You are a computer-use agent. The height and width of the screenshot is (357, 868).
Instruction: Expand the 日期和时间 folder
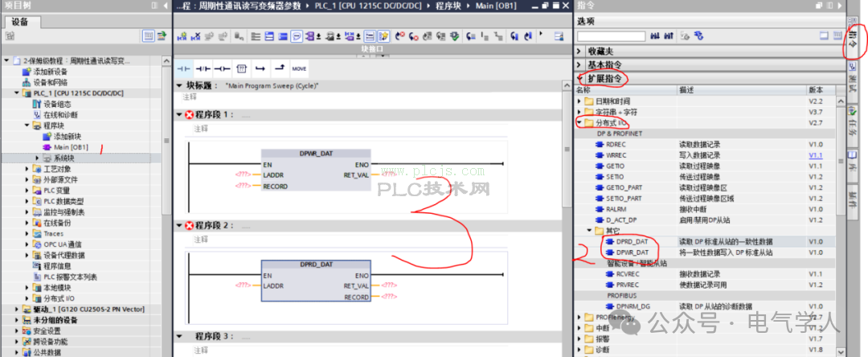[x=579, y=101]
